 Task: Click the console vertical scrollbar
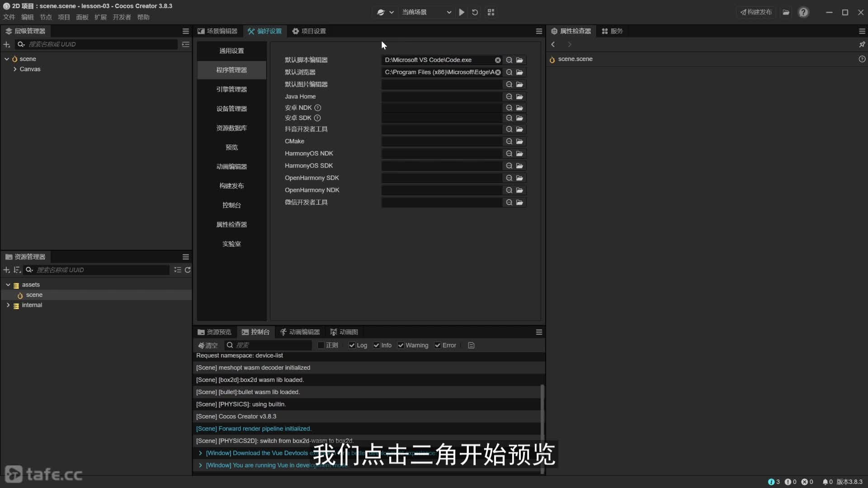pyautogui.click(x=542, y=429)
